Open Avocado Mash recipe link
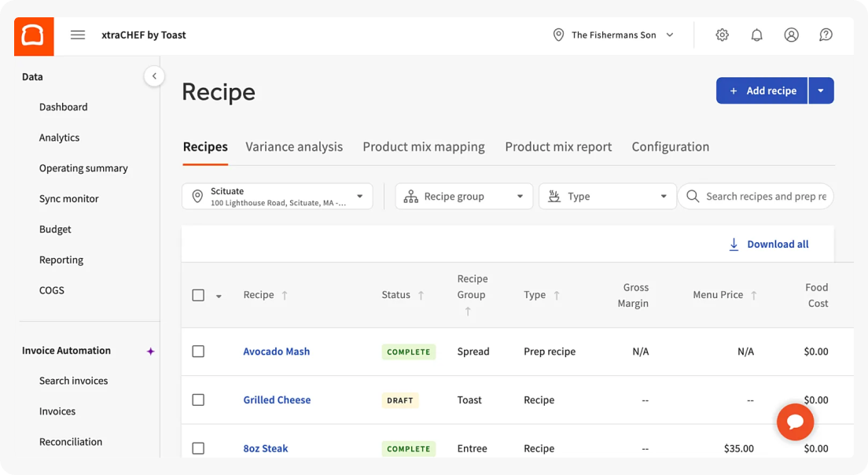Viewport: 868px width, 475px height. pyautogui.click(x=276, y=352)
